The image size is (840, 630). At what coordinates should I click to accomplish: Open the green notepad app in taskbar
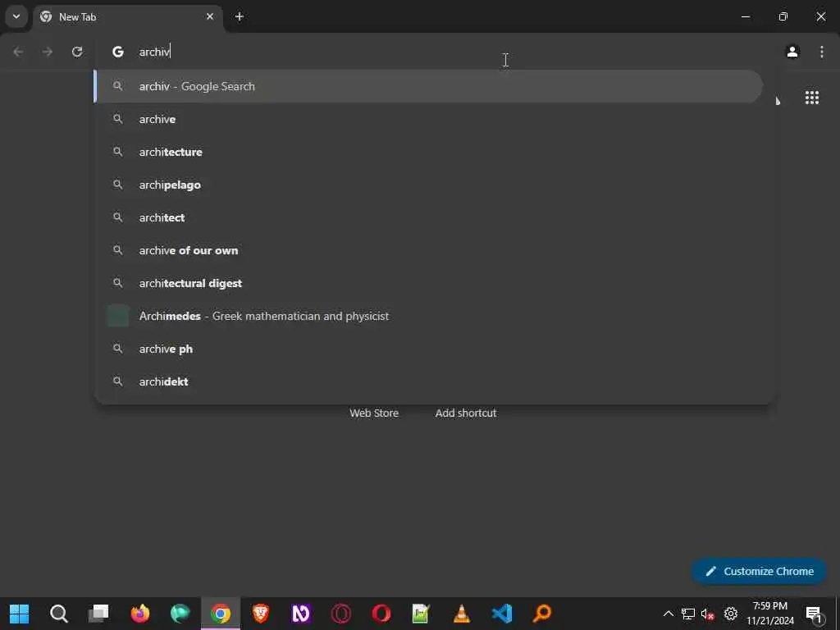[421, 614]
